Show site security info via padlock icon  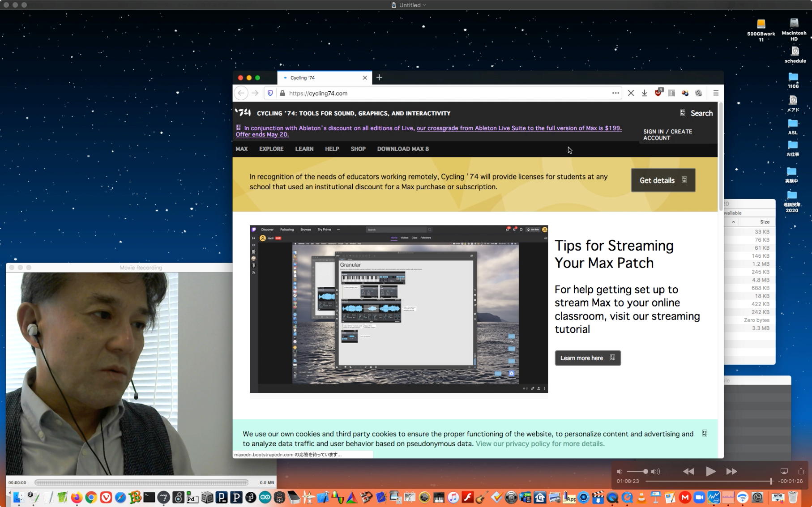[282, 93]
